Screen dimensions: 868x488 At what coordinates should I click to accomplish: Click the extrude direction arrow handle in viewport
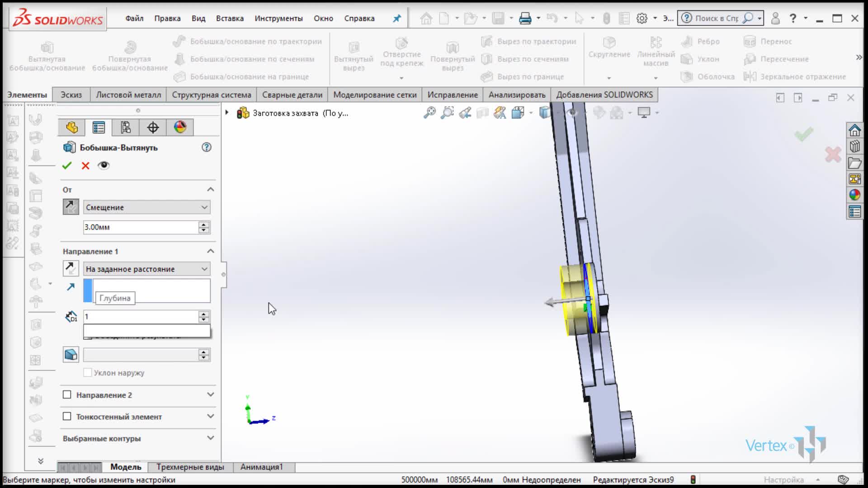pyautogui.click(x=550, y=302)
